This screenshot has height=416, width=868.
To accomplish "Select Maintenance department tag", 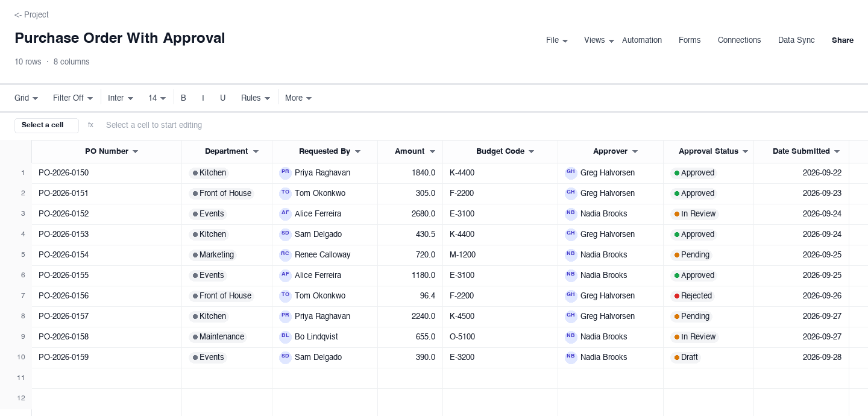I will pos(218,337).
